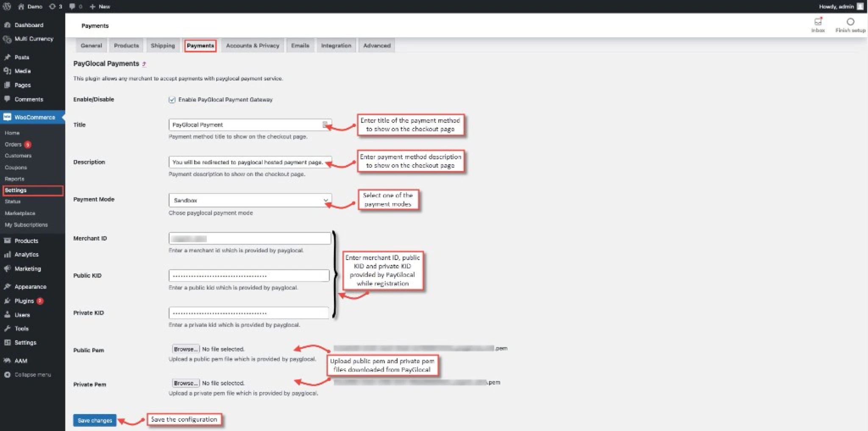The width and height of the screenshot is (868, 431).
Task: Click the New content button in admin bar
Action: (100, 6)
